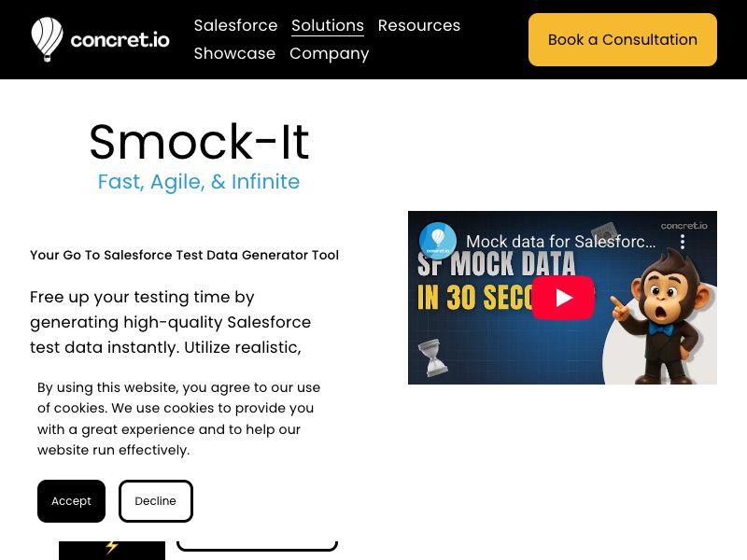Accept the cookies policy

[71, 501]
